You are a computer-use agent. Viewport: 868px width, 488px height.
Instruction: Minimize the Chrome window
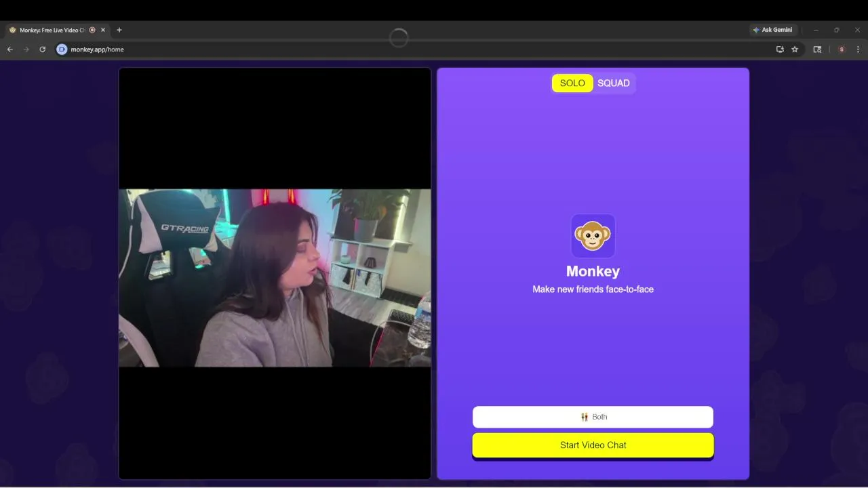(816, 30)
